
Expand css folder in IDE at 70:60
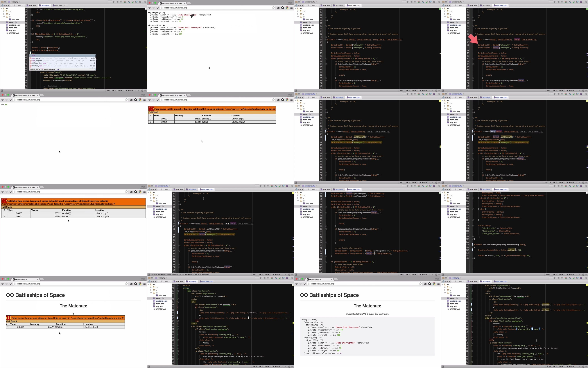coord(445,287)
